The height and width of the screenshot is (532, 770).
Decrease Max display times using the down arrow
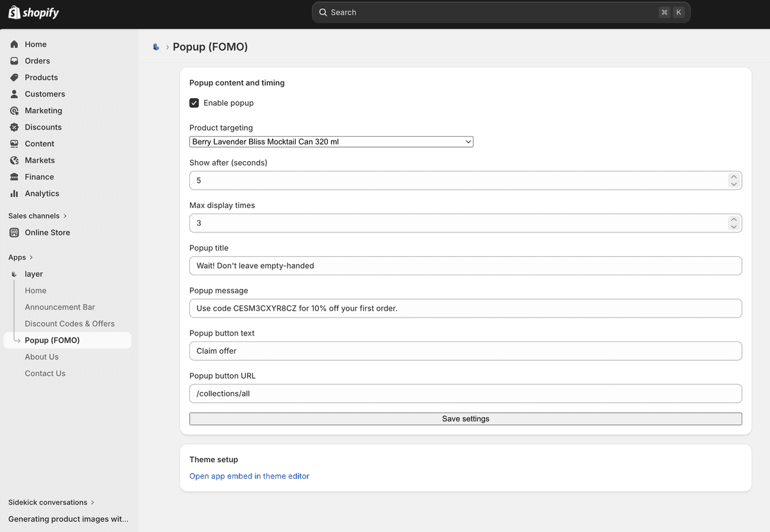pyautogui.click(x=734, y=227)
